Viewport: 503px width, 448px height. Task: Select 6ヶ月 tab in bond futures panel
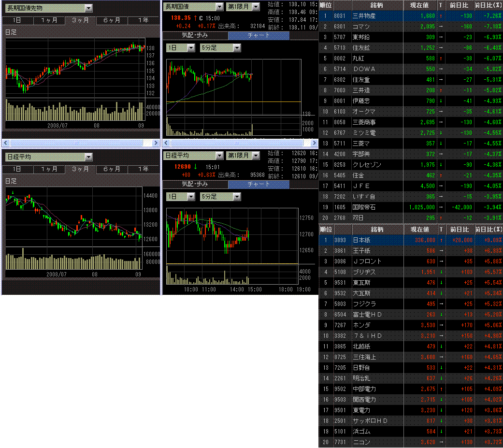[x=112, y=20]
